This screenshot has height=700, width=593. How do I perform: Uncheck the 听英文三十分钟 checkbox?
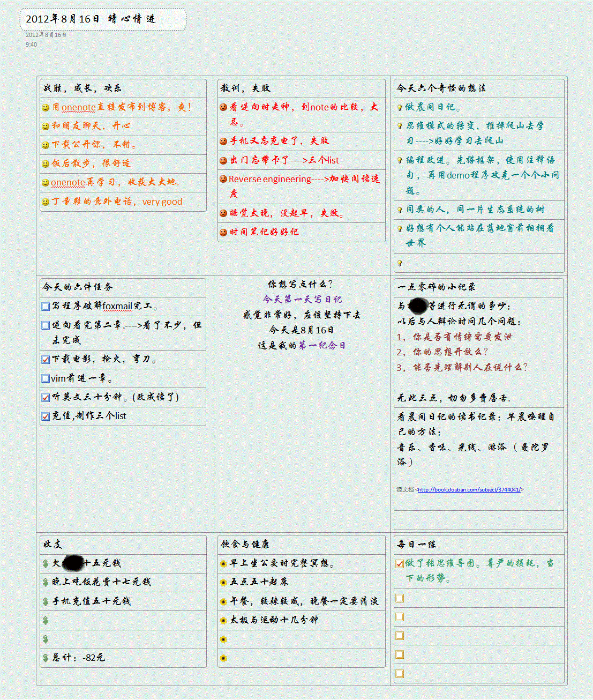click(46, 398)
